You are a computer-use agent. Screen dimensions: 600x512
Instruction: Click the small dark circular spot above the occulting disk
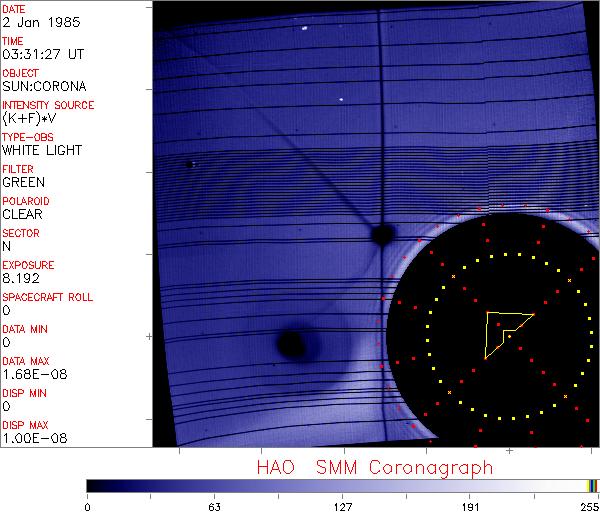click(x=381, y=235)
